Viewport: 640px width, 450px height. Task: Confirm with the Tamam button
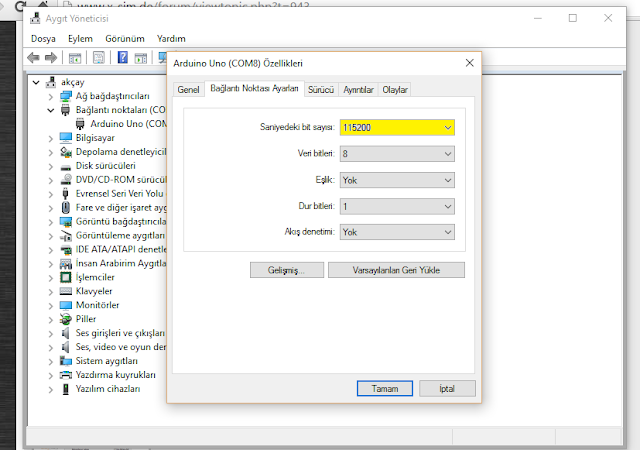[x=384, y=388]
